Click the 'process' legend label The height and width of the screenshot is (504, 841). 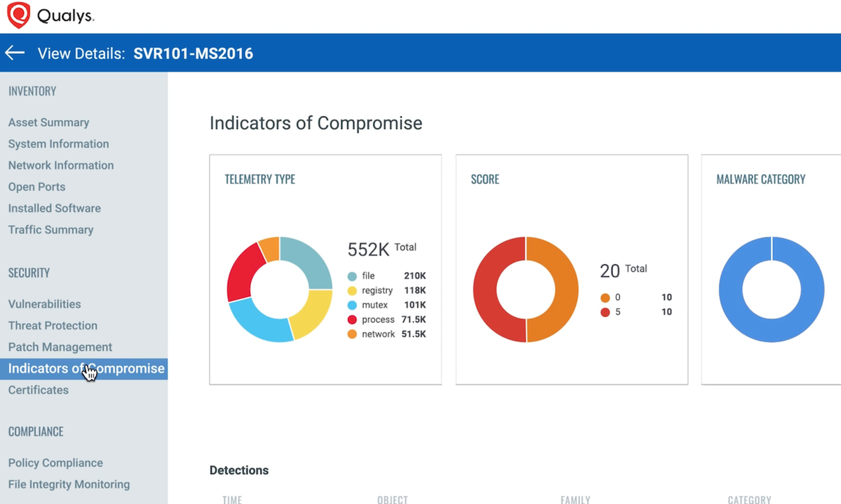click(378, 319)
